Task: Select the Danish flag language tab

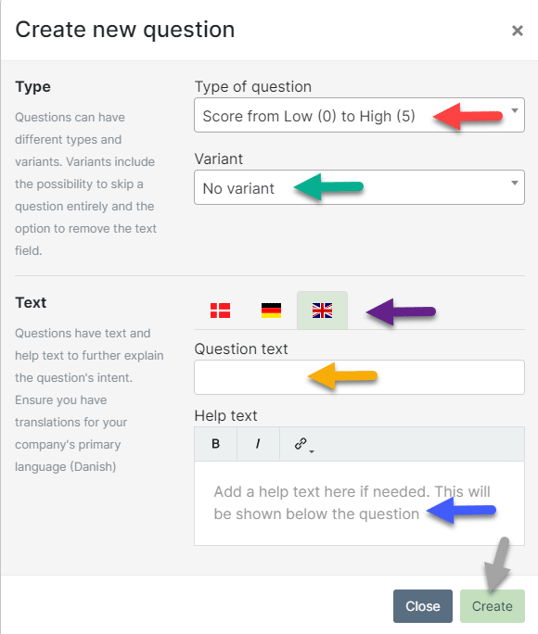Action: pyautogui.click(x=220, y=311)
